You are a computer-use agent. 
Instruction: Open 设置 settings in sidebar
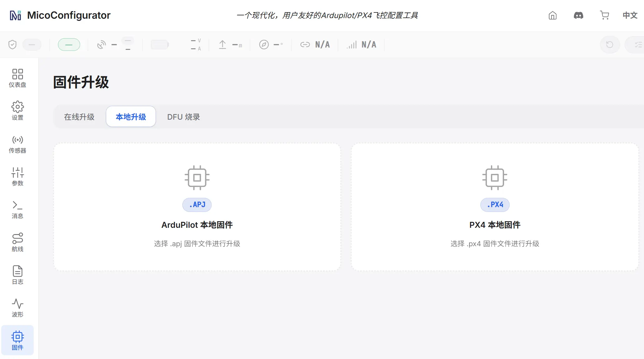(x=17, y=111)
